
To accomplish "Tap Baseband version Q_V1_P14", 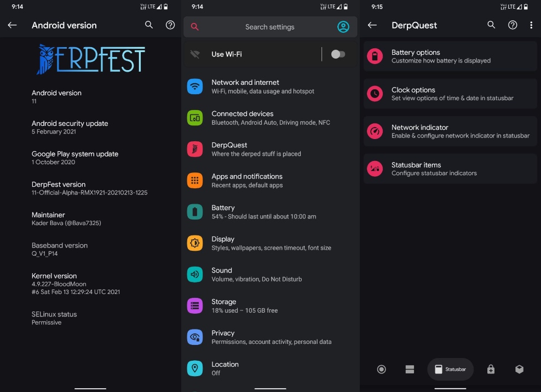I will (x=60, y=249).
